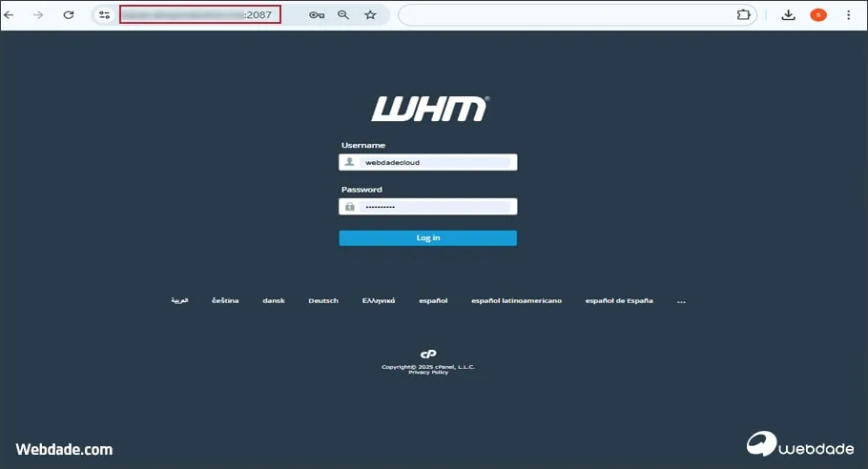The width and height of the screenshot is (868, 469).
Task: Switch language to Arabic
Action: tap(179, 300)
